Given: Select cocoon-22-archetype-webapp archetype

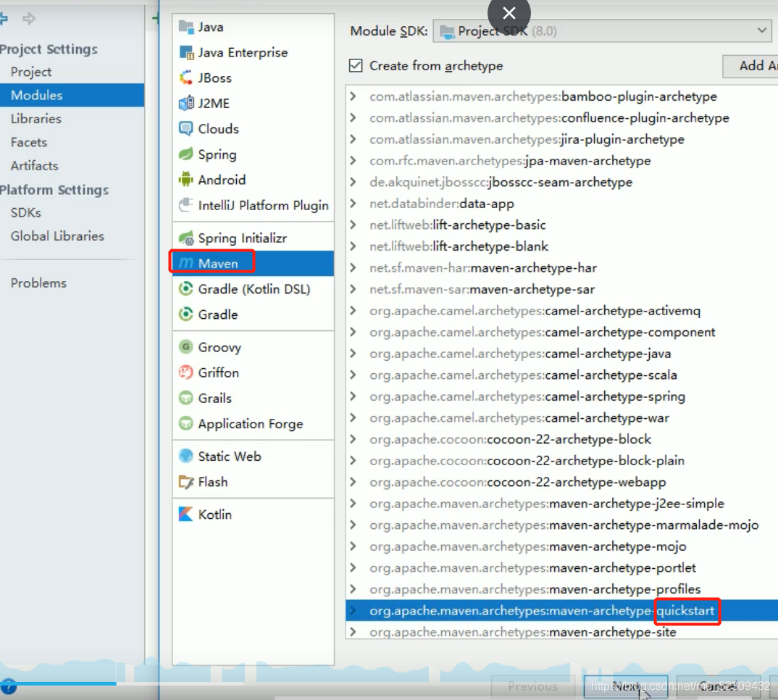Looking at the screenshot, I should click(x=561, y=482).
